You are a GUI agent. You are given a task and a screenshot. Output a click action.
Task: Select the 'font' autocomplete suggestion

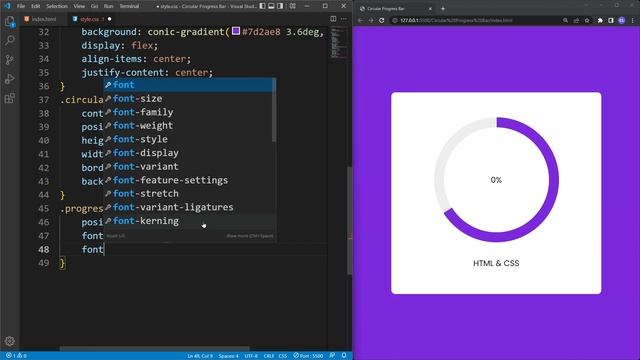click(189, 85)
